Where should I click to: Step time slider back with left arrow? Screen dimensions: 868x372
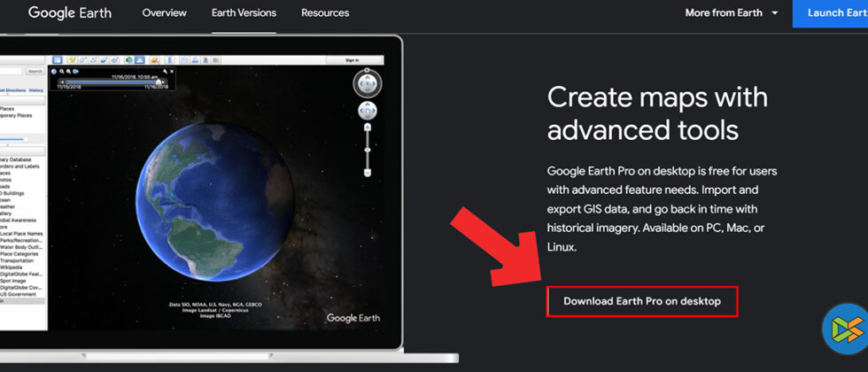[62, 81]
